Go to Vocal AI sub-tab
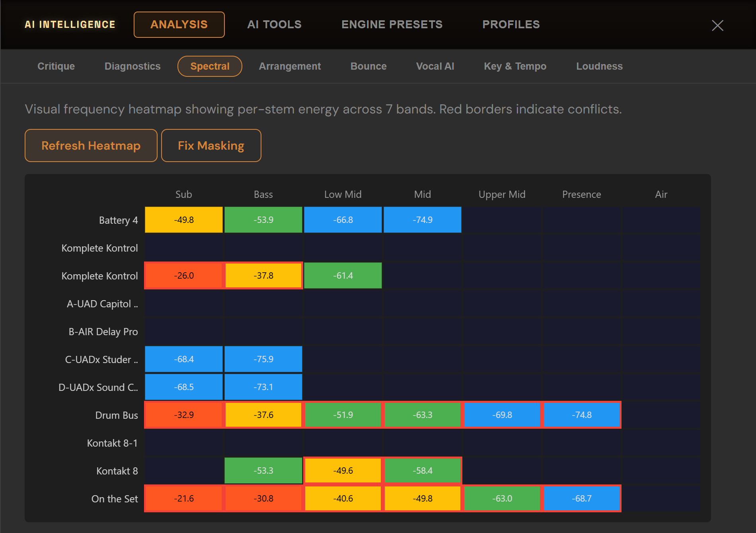Image resolution: width=756 pixels, height=533 pixels. (435, 66)
